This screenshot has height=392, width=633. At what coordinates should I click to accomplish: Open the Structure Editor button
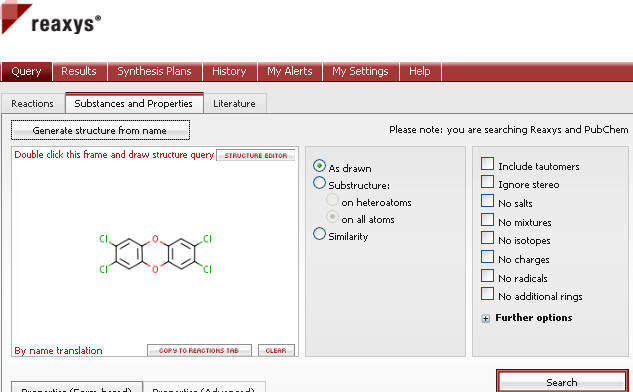(256, 155)
